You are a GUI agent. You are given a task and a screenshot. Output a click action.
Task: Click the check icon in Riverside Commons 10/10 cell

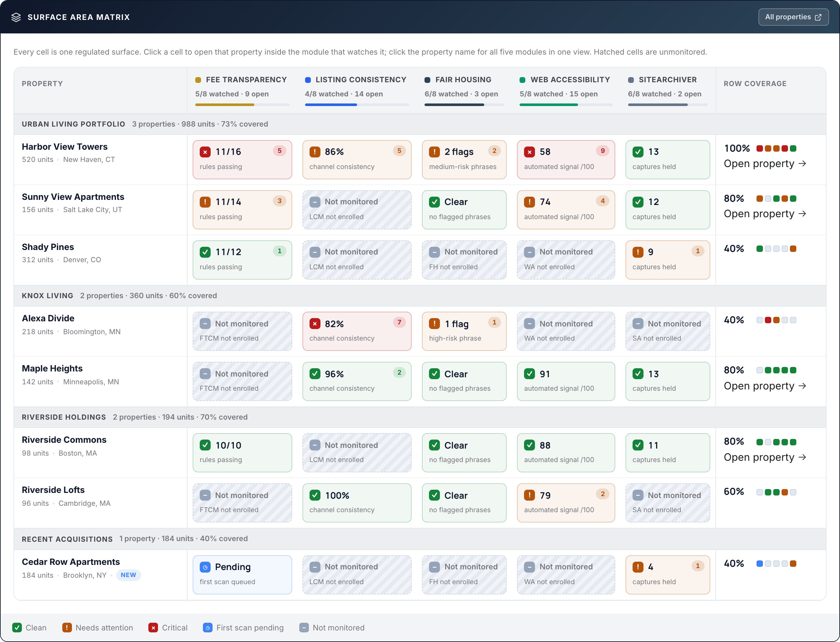pyautogui.click(x=205, y=446)
